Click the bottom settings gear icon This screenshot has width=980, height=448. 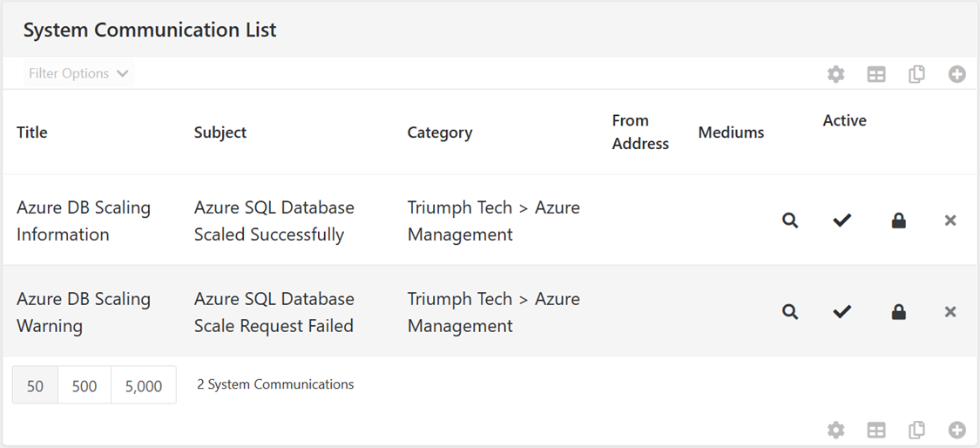[835, 430]
